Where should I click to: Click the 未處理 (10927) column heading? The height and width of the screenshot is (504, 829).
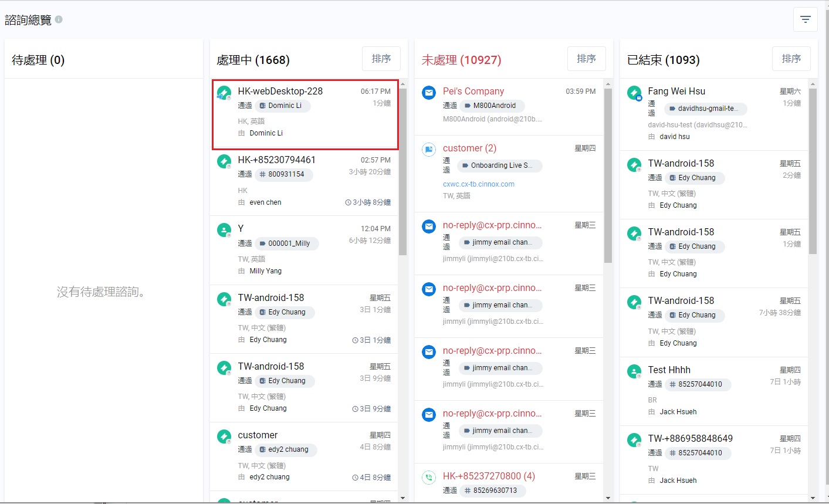pos(461,60)
